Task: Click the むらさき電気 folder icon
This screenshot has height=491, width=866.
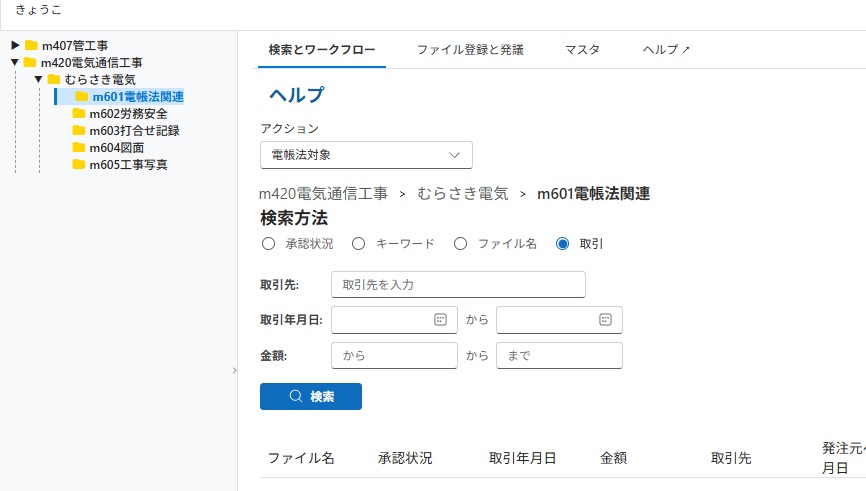Action: pyautogui.click(x=54, y=79)
